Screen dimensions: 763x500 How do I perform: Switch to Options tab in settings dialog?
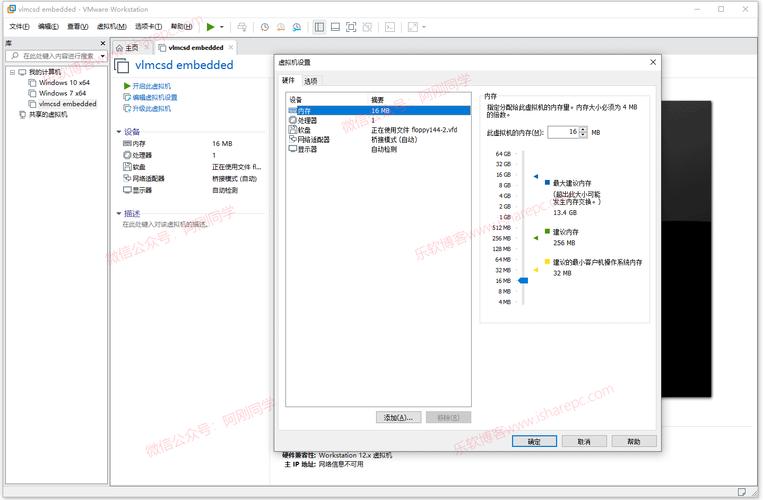pyautogui.click(x=310, y=81)
